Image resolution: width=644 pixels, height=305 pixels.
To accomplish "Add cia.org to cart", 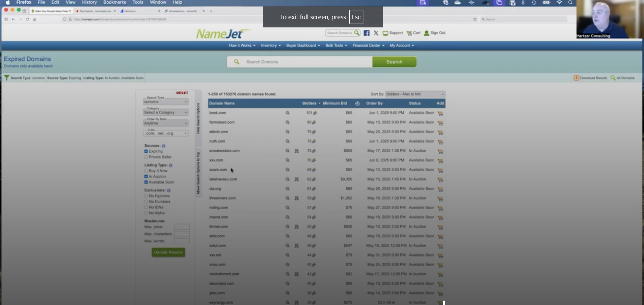I will coord(440,189).
